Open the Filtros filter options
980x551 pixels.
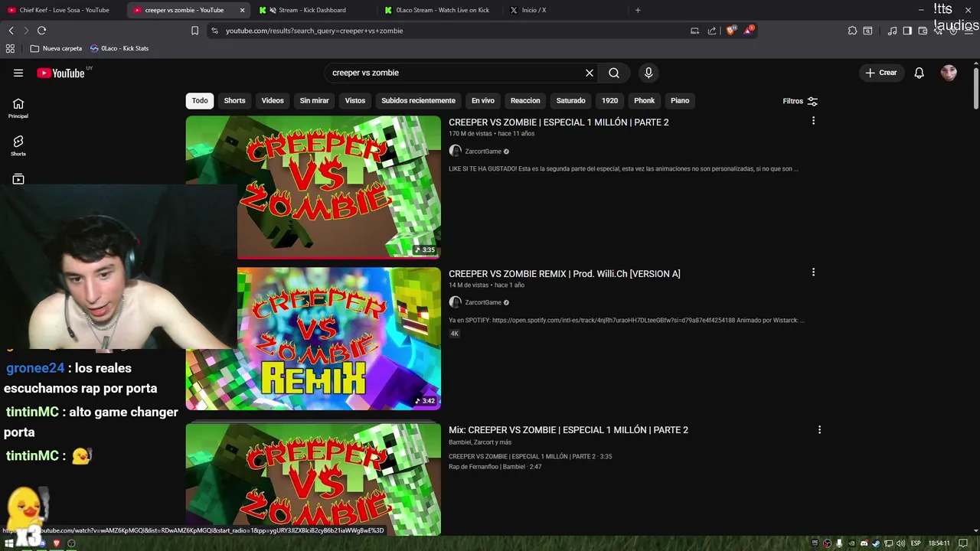(800, 101)
